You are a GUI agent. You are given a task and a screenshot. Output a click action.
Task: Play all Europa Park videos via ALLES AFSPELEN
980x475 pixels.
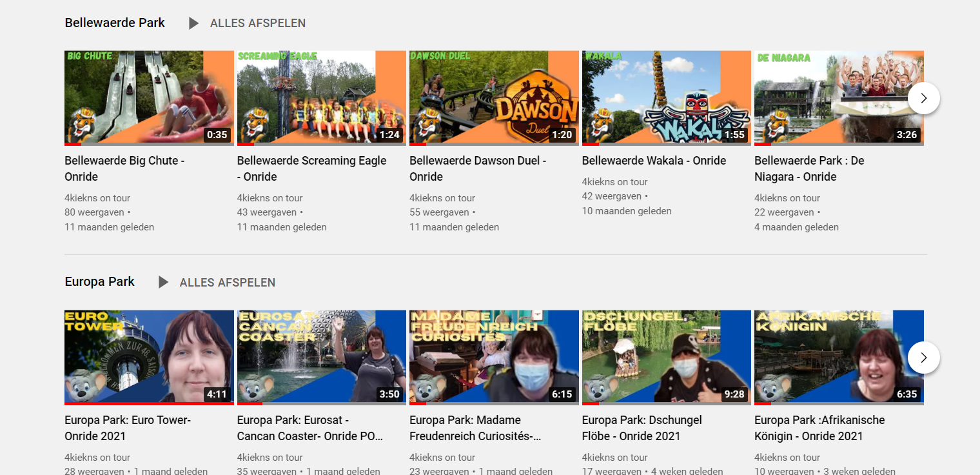tap(228, 283)
